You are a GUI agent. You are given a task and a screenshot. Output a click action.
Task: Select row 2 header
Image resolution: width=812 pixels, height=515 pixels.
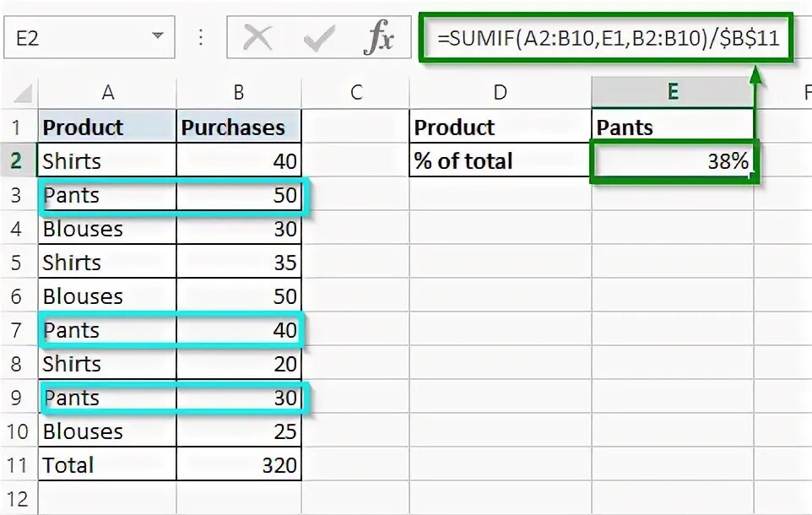click(18, 160)
